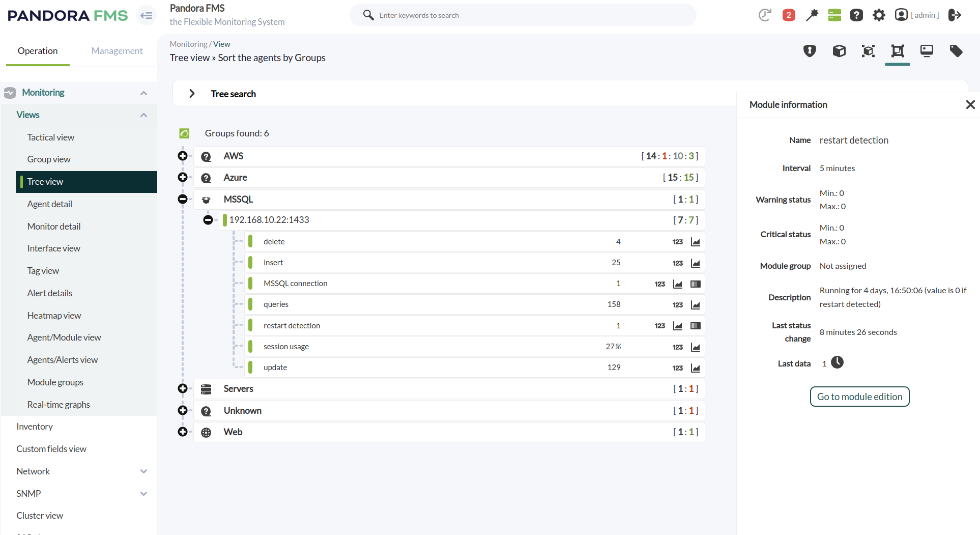Open the server status icon in header
This screenshot has height=535, width=980.
[834, 15]
